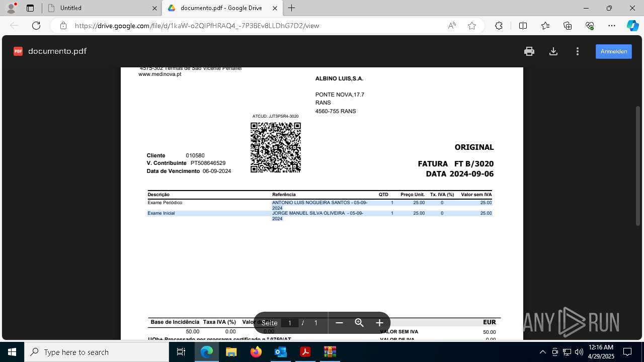Open Edge Settings and more menu
This screenshot has height=362, width=644.
pyautogui.click(x=612, y=26)
